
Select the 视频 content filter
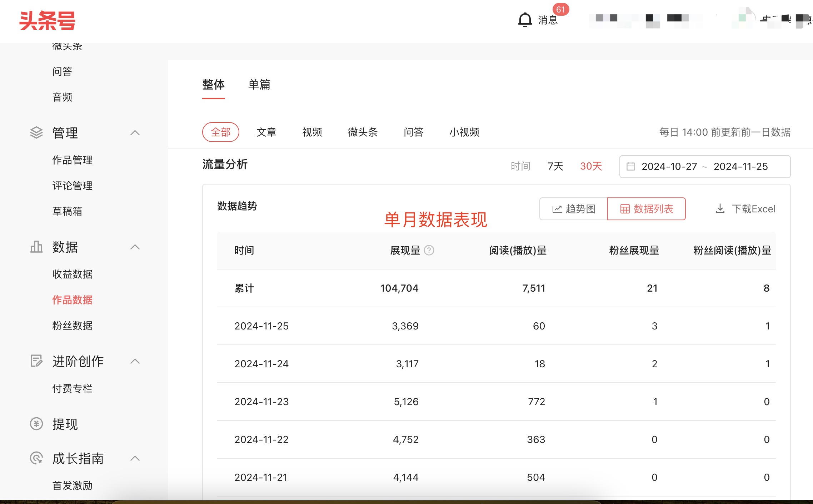click(x=312, y=132)
